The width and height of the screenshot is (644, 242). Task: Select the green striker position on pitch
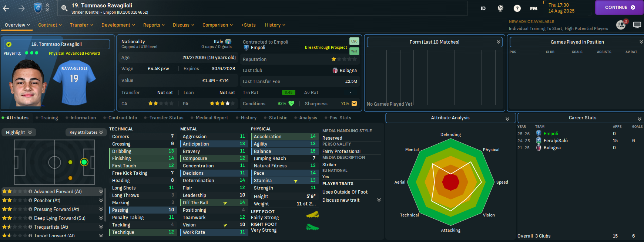coord(84,162)
